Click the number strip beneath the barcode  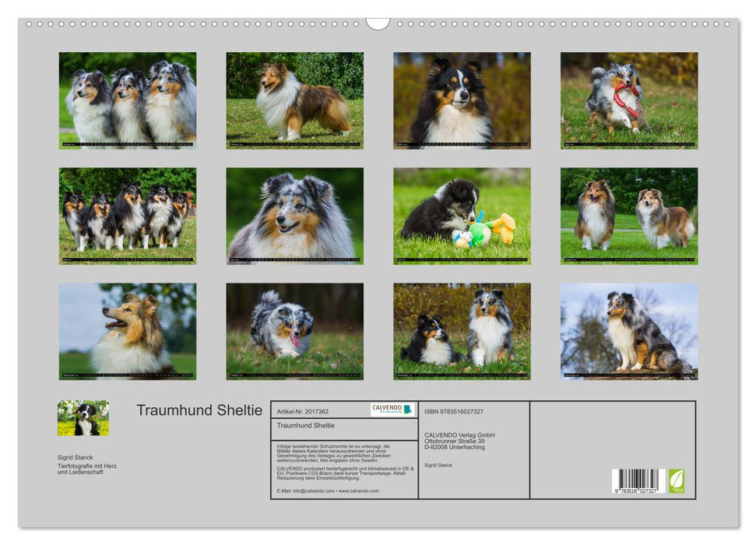point(635,490)
